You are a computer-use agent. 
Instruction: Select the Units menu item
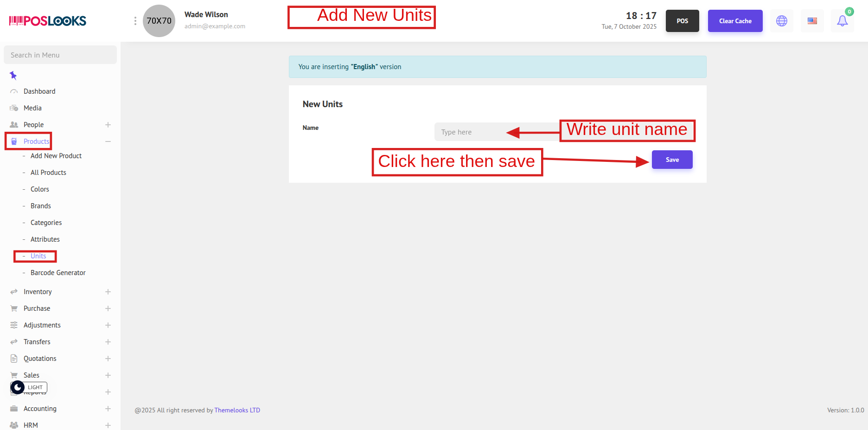pos(38,256)
